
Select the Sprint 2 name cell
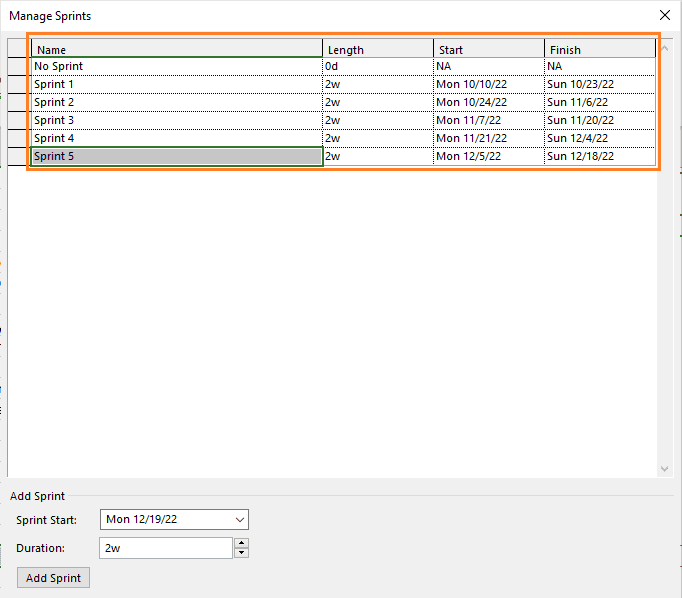point(177,103)
